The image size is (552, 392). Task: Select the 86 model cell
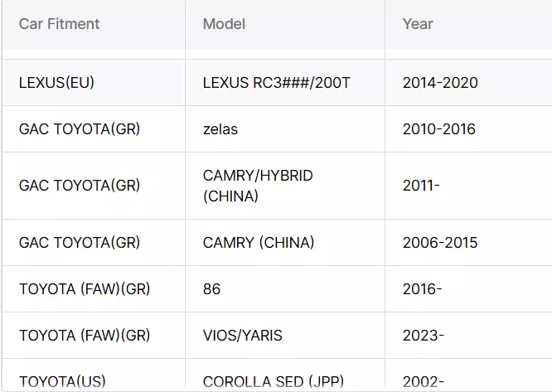click(x=285, y=289)
